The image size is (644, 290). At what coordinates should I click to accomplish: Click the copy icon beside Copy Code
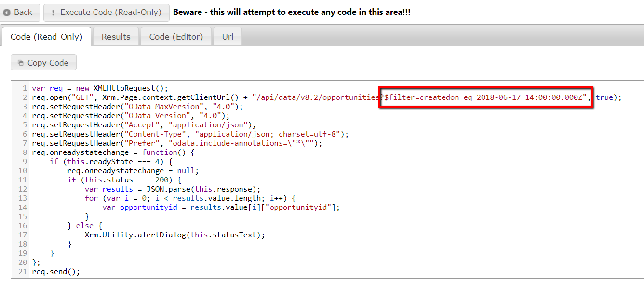[20, 63]
